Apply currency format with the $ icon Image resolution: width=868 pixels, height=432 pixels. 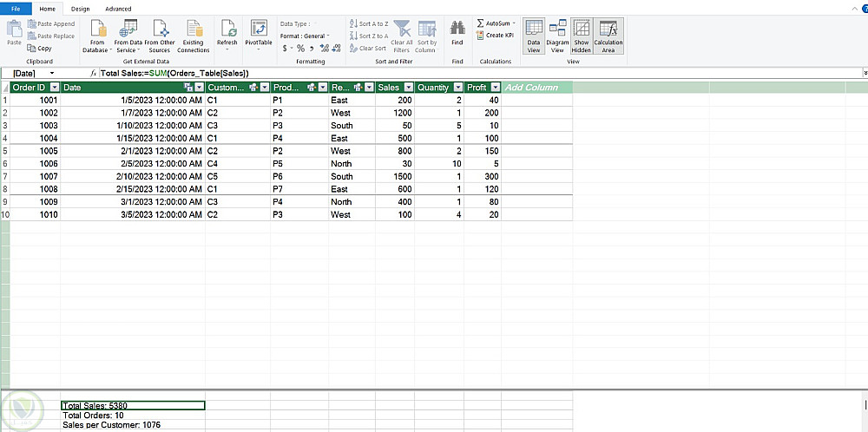[x=285, y=48]
